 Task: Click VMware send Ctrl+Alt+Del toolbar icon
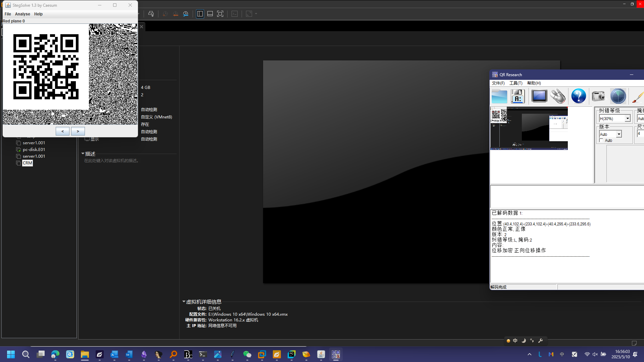151,14
